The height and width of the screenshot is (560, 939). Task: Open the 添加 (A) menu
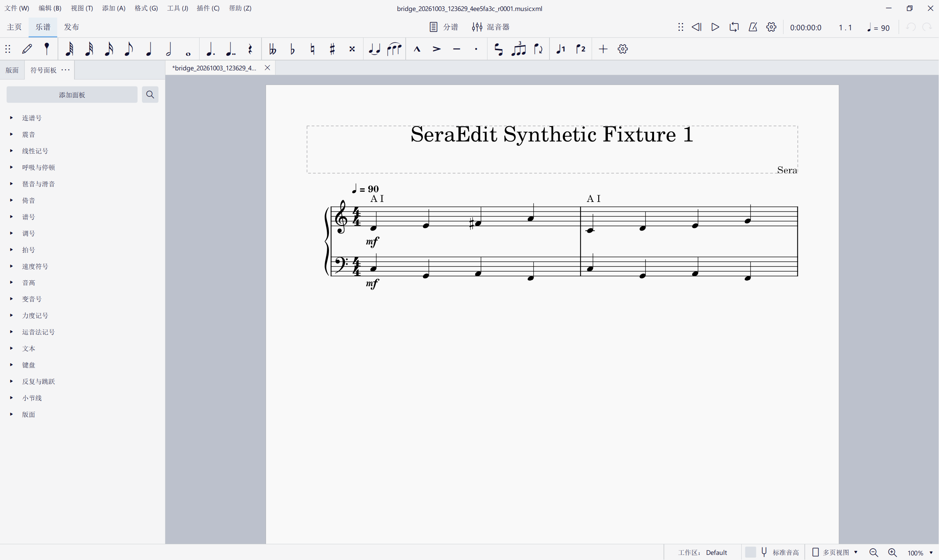click(x=114, y=8)
